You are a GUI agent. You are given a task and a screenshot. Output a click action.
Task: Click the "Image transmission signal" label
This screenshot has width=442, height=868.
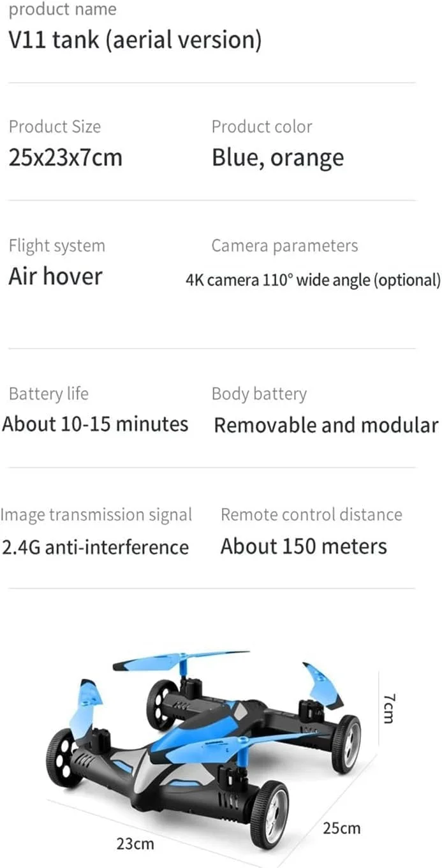[x=96, y=514]
